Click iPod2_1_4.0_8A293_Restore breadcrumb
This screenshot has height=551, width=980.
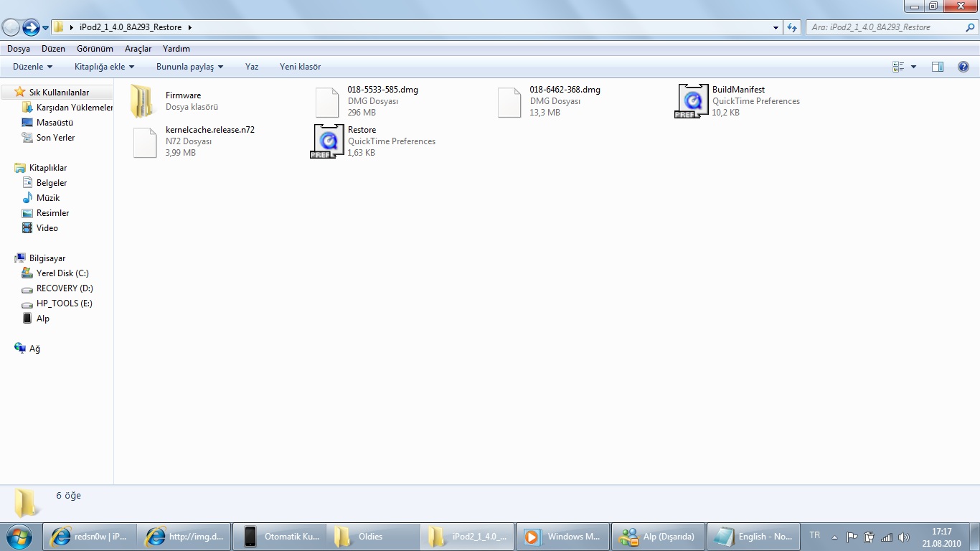click(x=131, y=27)
